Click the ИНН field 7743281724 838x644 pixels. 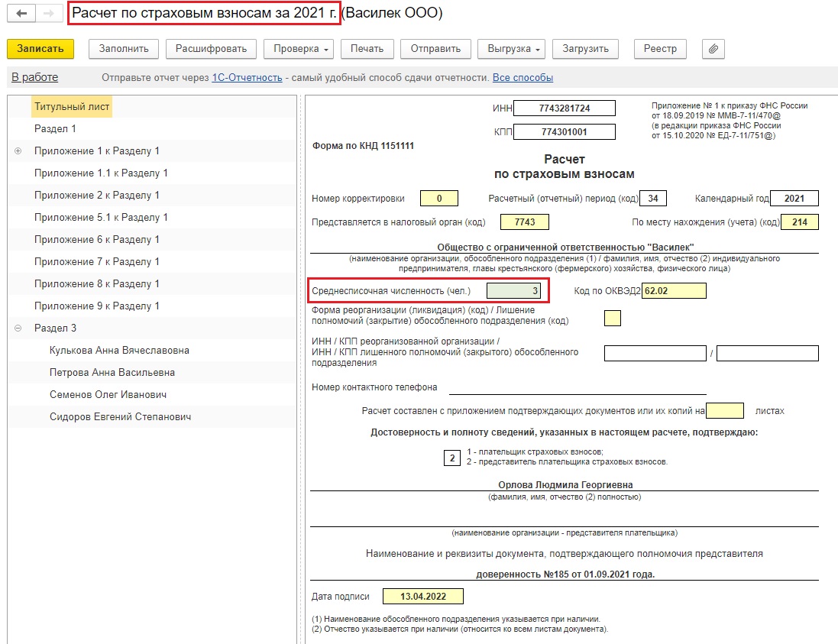565,108
